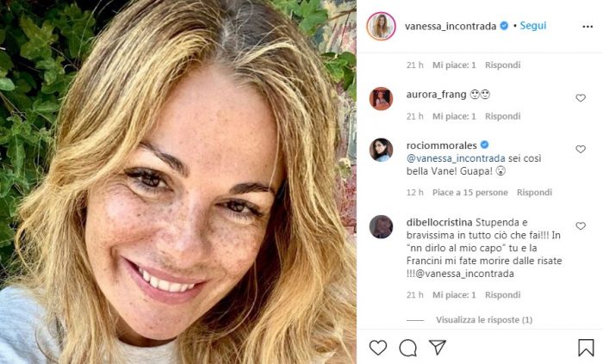Like aurora_frang's comment
The height and width of the screenshot is (364, 603).
point(581,98)
